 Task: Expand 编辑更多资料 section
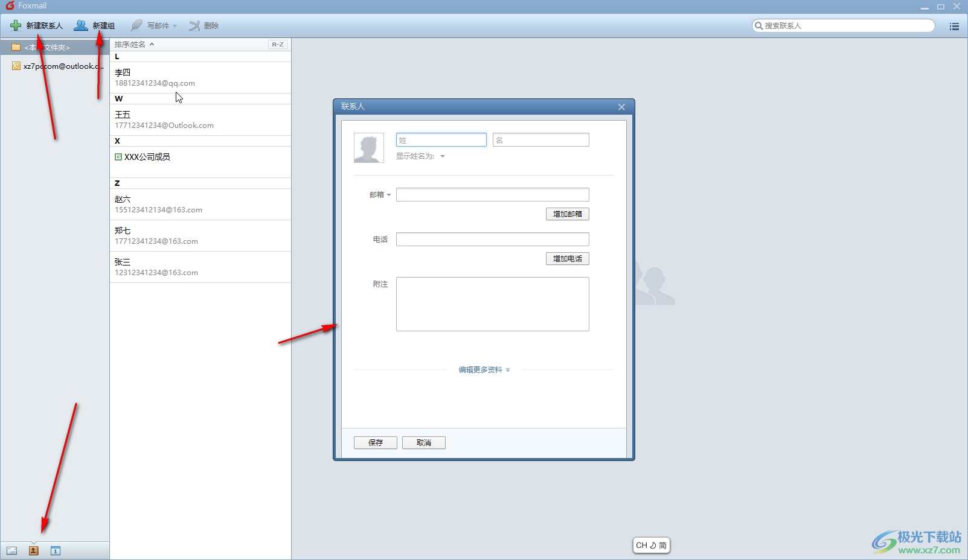click(x=484, y=369)
